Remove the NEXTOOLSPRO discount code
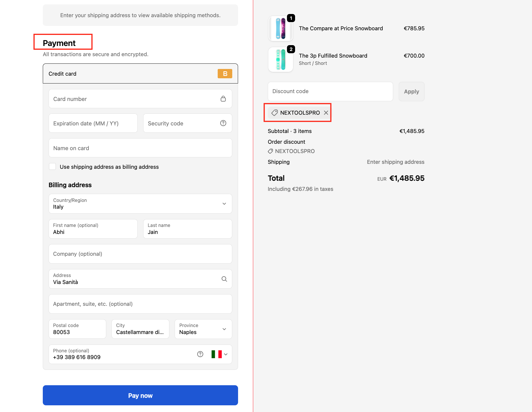The height and width of the screenshot is (412, 532). [326, 113]
